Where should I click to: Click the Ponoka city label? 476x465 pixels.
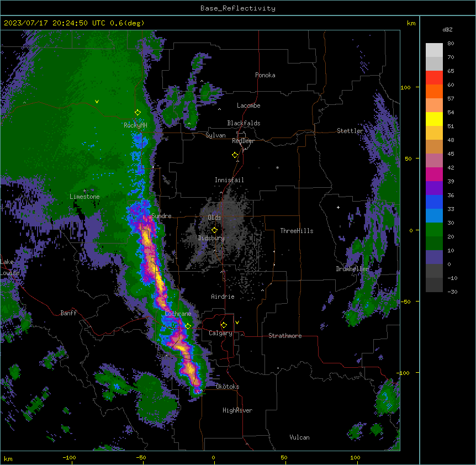click(265, 75)
